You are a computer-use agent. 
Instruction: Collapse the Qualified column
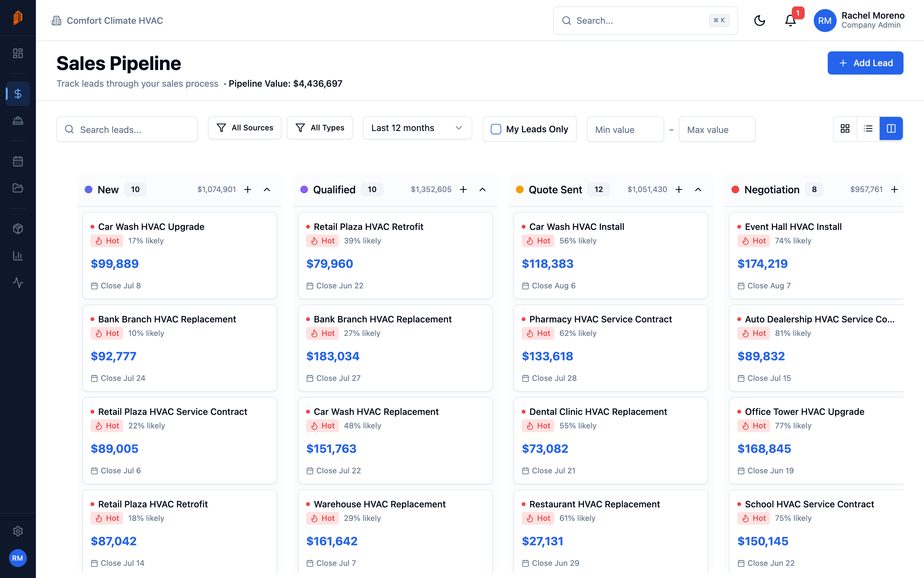[483, 189]
